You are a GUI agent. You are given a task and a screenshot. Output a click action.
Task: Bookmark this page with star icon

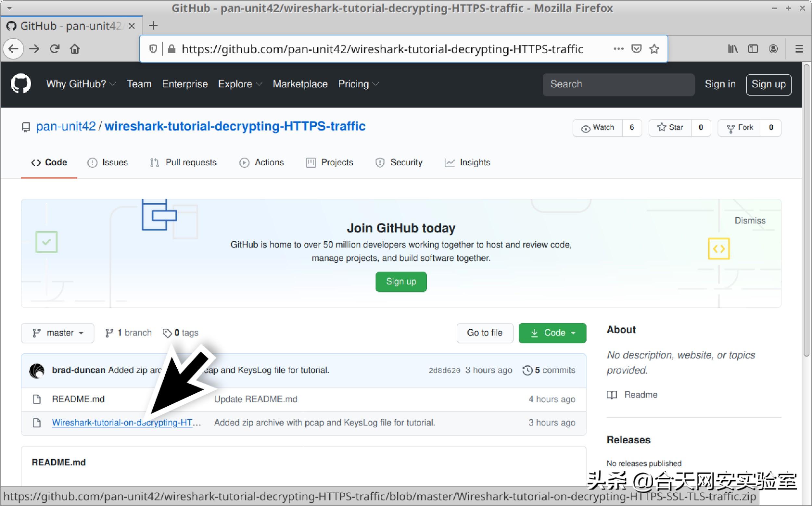tap(654, 49)
